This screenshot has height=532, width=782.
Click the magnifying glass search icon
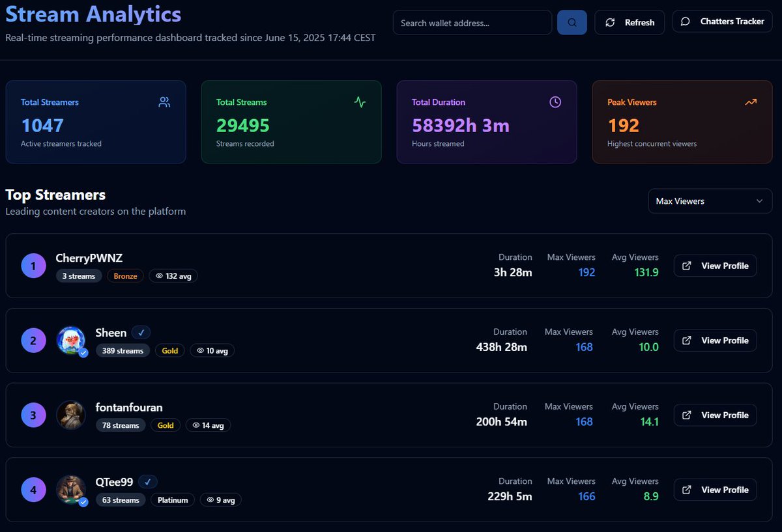coord(572,22)
